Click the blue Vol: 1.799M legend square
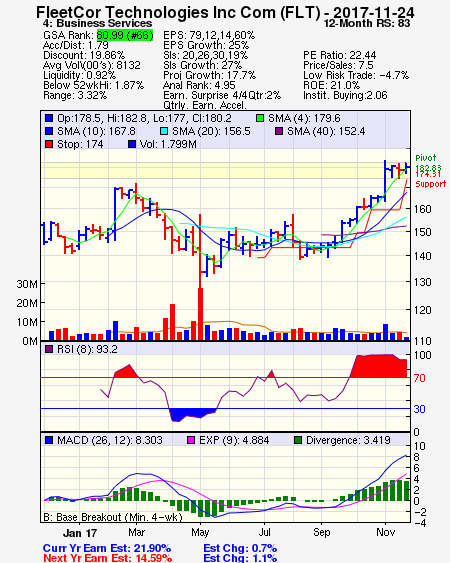The width and height of the screenshot is (450, 563). click(x=132, y=144)
